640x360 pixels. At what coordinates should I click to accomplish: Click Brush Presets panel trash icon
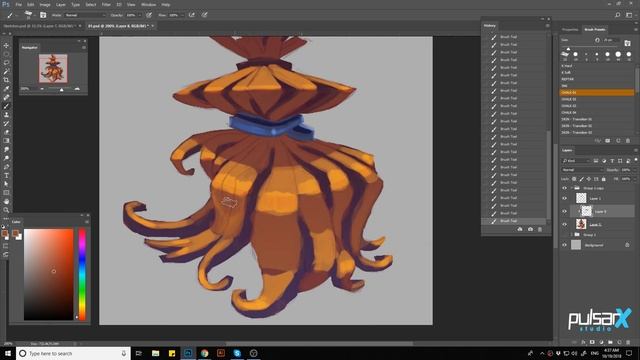tap(628, 141)
